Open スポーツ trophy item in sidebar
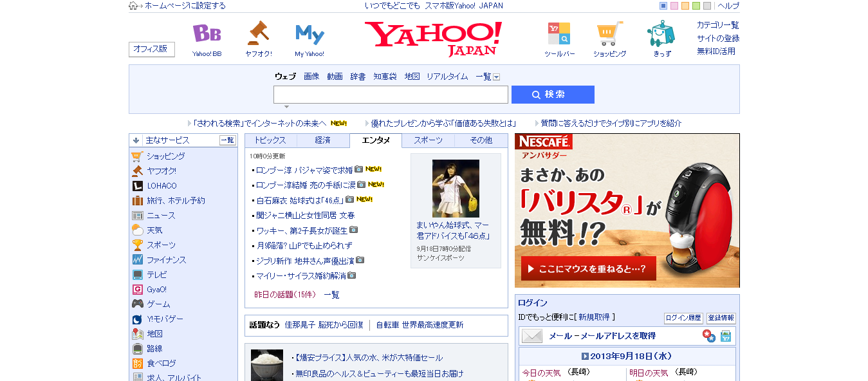The image size is (868, 381). (x=161, y=245)
